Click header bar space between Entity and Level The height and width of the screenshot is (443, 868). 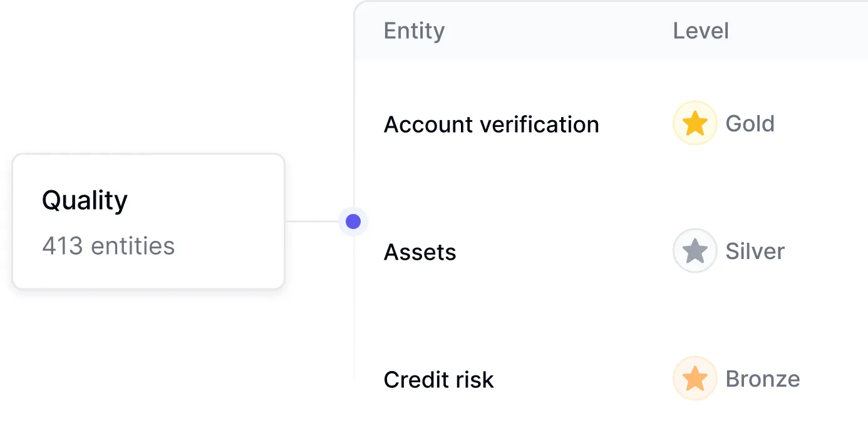tap(557, 31)
